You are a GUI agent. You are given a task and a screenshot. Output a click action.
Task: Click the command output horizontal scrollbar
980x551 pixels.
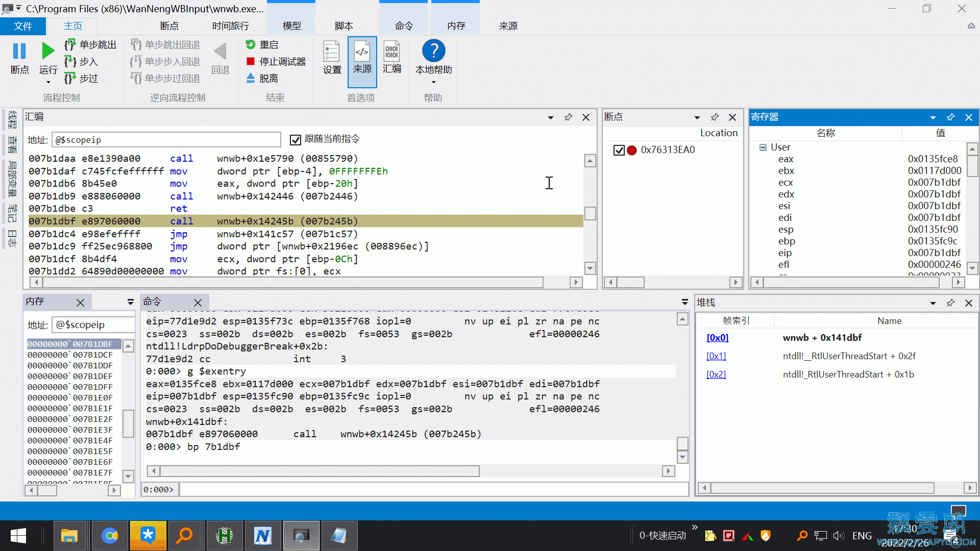click(x=320, y=471)
